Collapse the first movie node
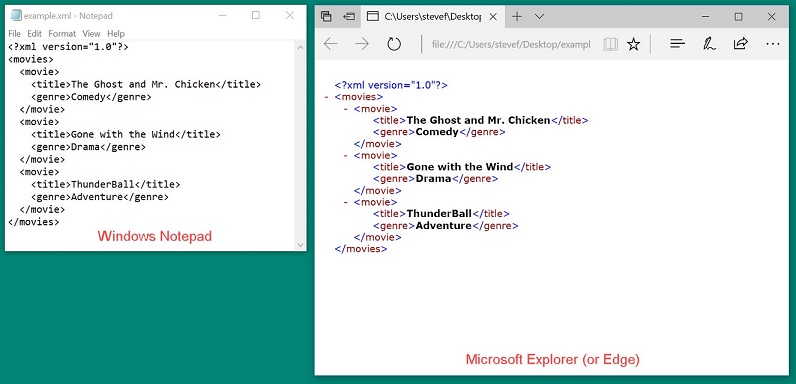The height and width of the screenshot is (384, 796). [x=346, y=109]
